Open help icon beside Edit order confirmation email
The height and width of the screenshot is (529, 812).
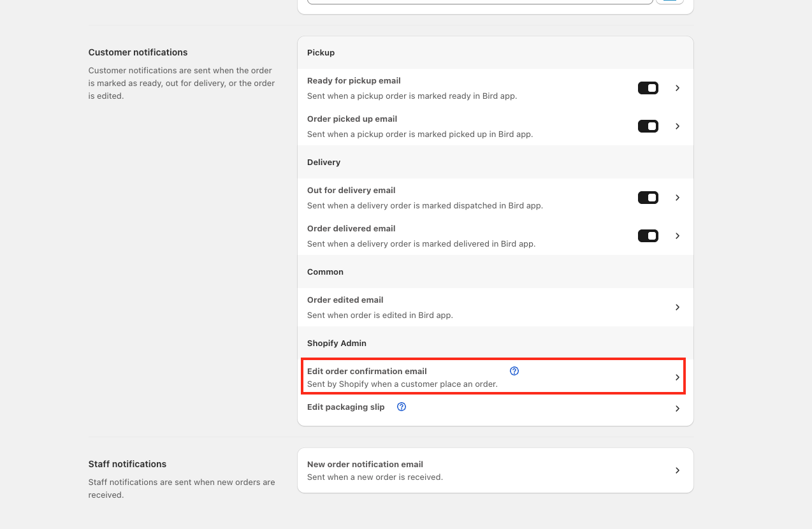514,371
